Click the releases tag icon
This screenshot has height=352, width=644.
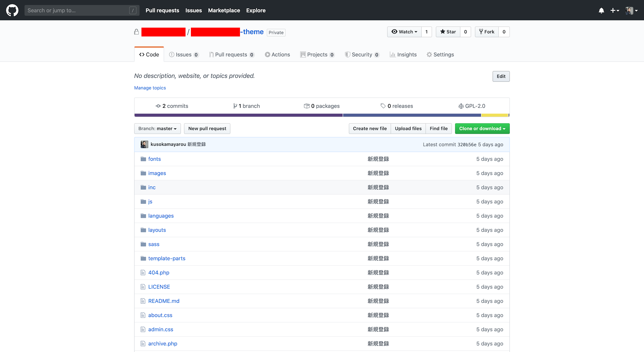click(x=383, y=106)
